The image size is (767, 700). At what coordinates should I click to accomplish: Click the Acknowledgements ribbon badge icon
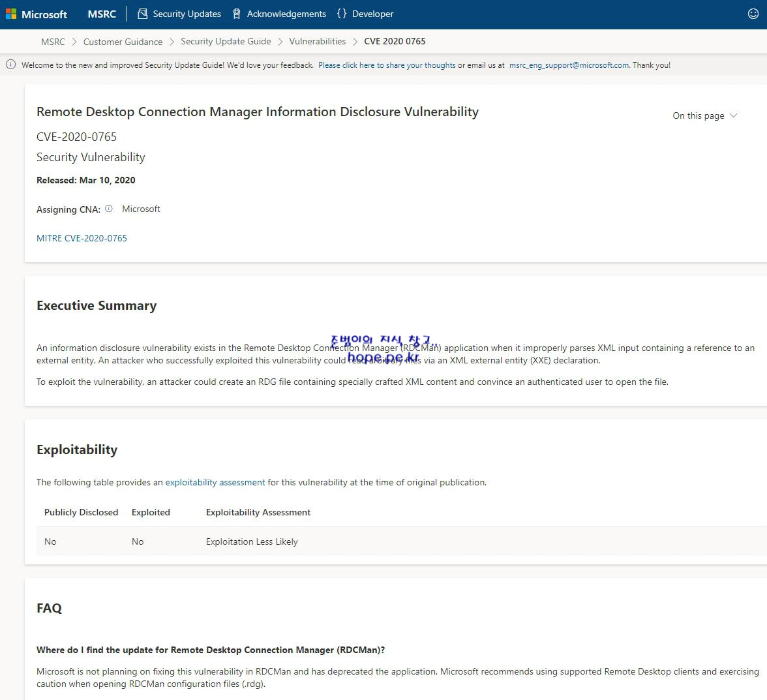(237, 14)
